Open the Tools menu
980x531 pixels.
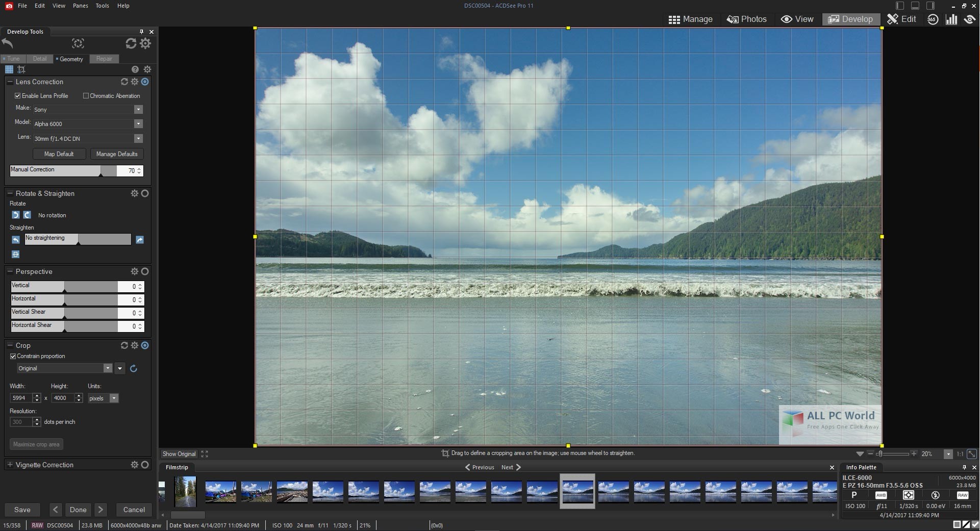pyautogui.click(x=102, y=6)
